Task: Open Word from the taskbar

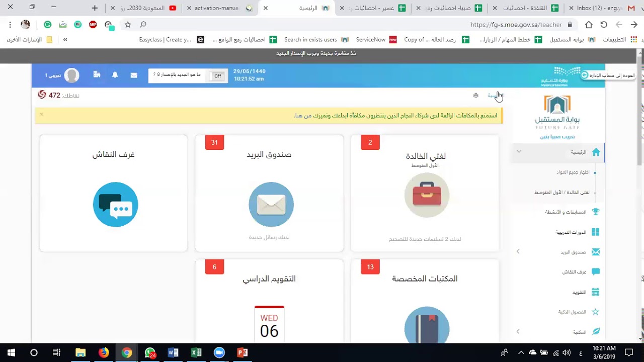Action: click(x=173, y=353)
